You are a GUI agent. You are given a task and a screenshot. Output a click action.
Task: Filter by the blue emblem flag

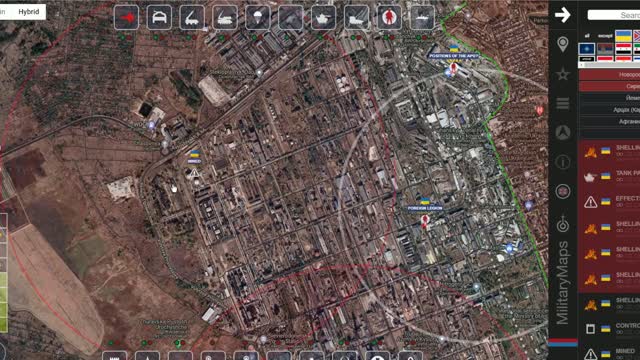(x=587, y=49)
